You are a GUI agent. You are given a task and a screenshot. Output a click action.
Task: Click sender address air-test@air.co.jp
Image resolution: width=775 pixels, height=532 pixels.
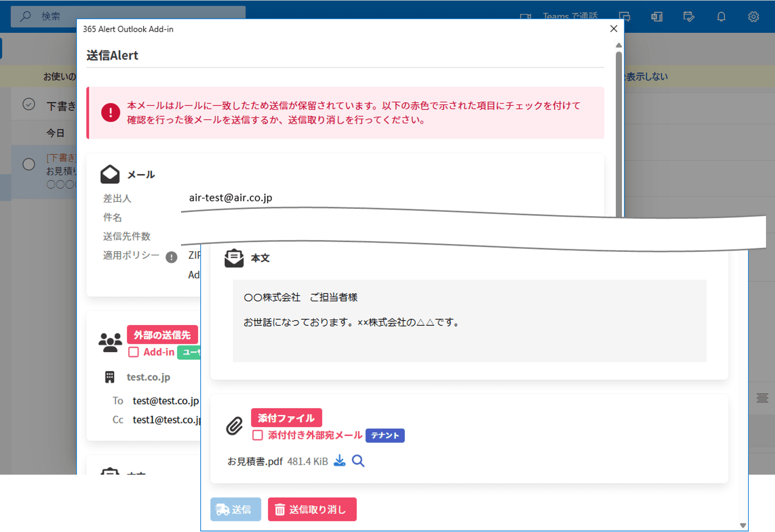click(231, 198)
